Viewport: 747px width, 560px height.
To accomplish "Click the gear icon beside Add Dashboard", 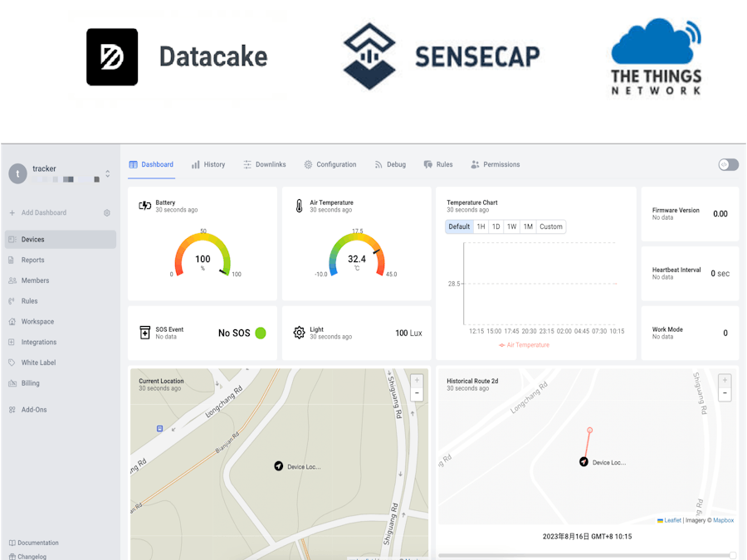I will pyautogui.click(x=107, y=213).
